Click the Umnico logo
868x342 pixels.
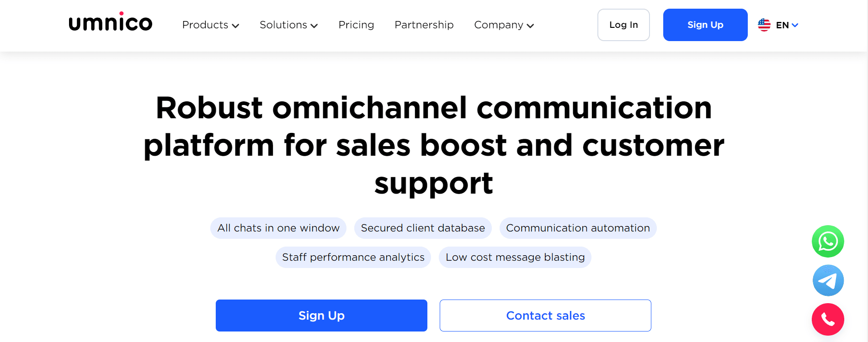click(x=110, y=23)
